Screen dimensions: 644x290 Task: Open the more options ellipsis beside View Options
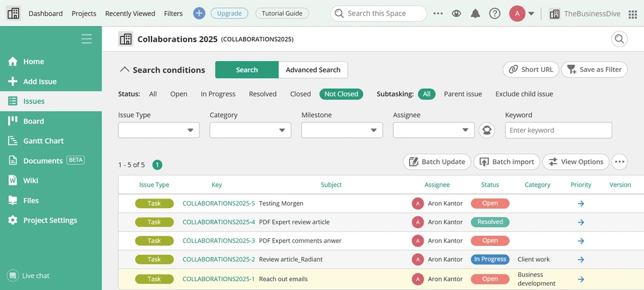(620, 161)
